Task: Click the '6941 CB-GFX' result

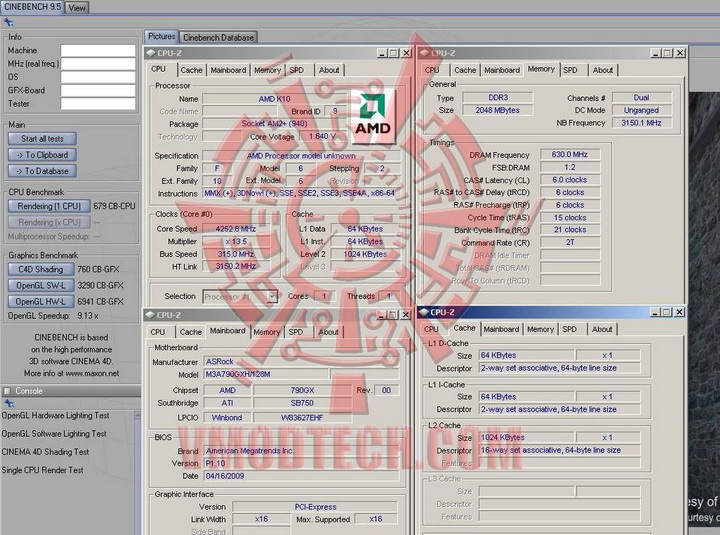Action: coord(101,301)
